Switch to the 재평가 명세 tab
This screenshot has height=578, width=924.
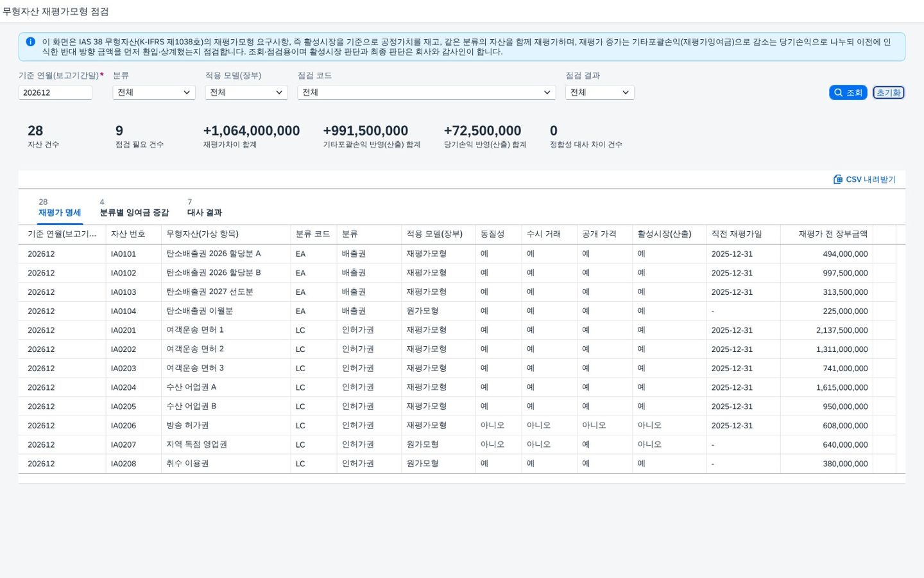(x=60, y=213)
